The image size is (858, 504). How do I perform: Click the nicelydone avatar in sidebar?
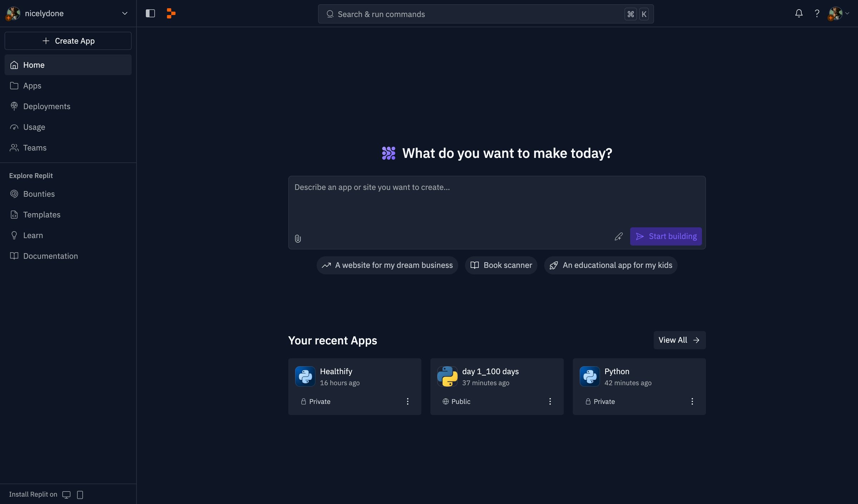click(13, 14)
